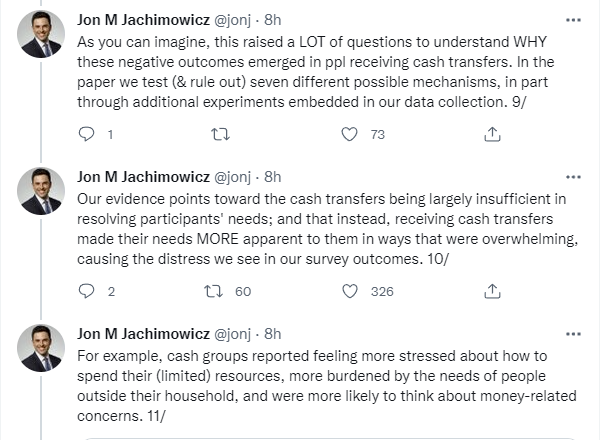Click the profile photo beside the 10/ tweet
602x440 pixels.
tap(42, 192)
